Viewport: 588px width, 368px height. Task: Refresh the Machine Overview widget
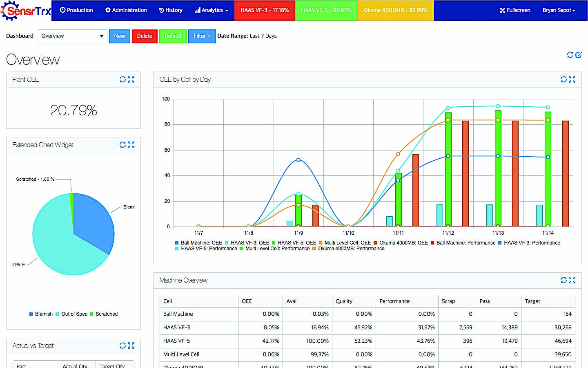563,280
